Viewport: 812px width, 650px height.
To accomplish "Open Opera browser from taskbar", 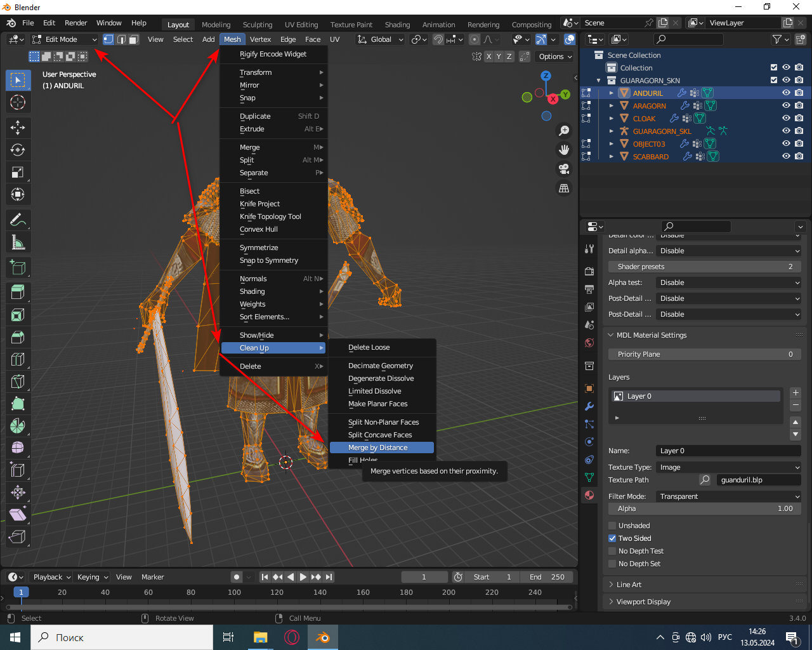I will pos(292,637).
